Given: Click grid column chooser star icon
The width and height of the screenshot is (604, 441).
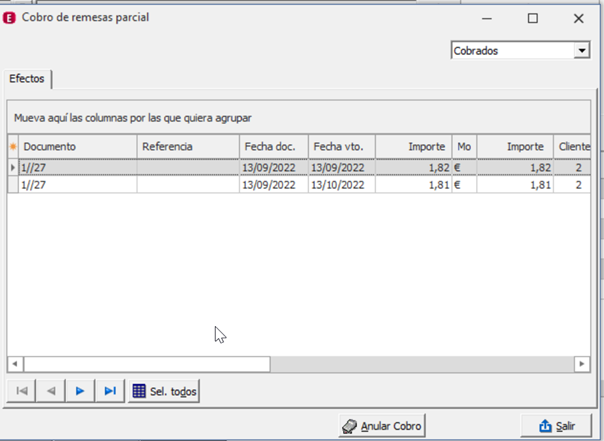Looking at the screenshot, I should coord(13,146).
